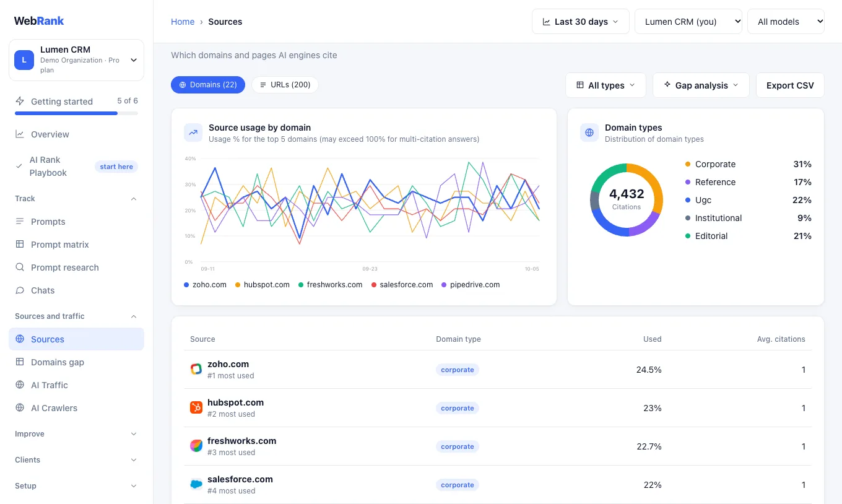
Task: Click the Prompt matrix grid icon
Action: [x=20, y=245]
